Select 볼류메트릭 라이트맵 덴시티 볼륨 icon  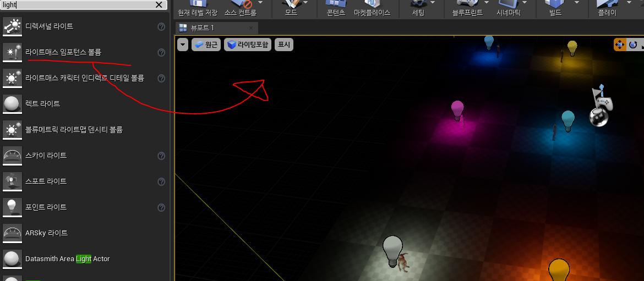(12, 130)
